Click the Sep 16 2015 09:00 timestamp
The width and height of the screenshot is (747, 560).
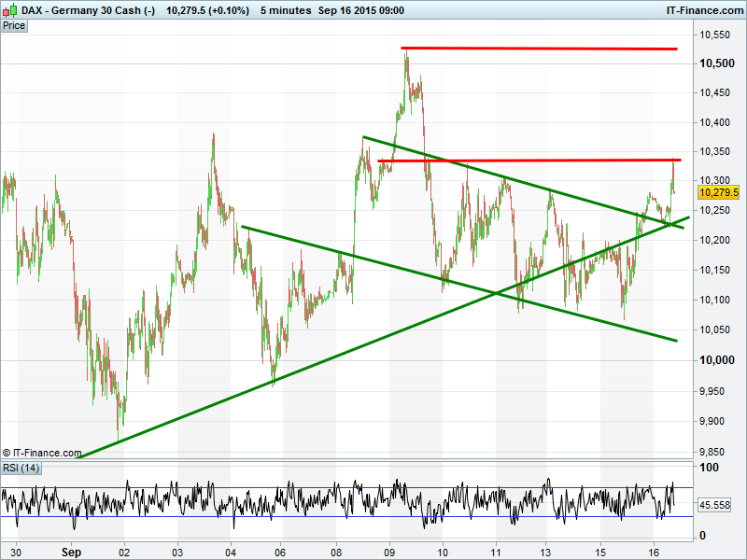point(361,10)
